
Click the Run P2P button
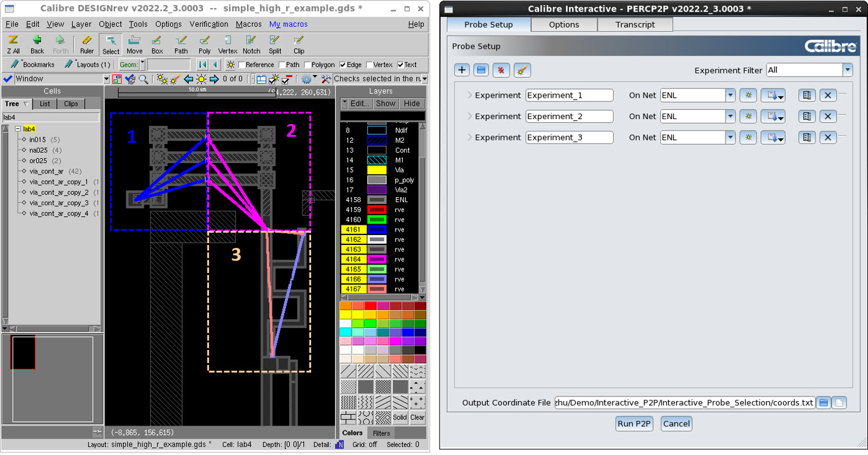(x=634, y=423)
